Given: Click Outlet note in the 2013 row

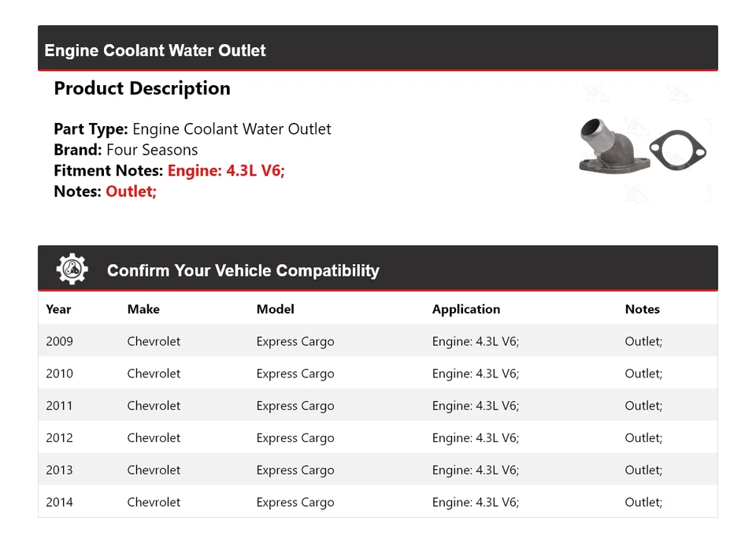Looking at the screenshot, I should [x=643, y=470].
